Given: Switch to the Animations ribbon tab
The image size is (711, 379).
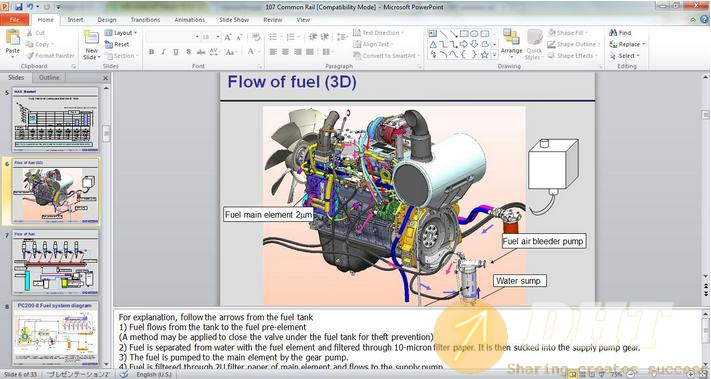Looking at the screenshot, I should (x=190, y=20).
